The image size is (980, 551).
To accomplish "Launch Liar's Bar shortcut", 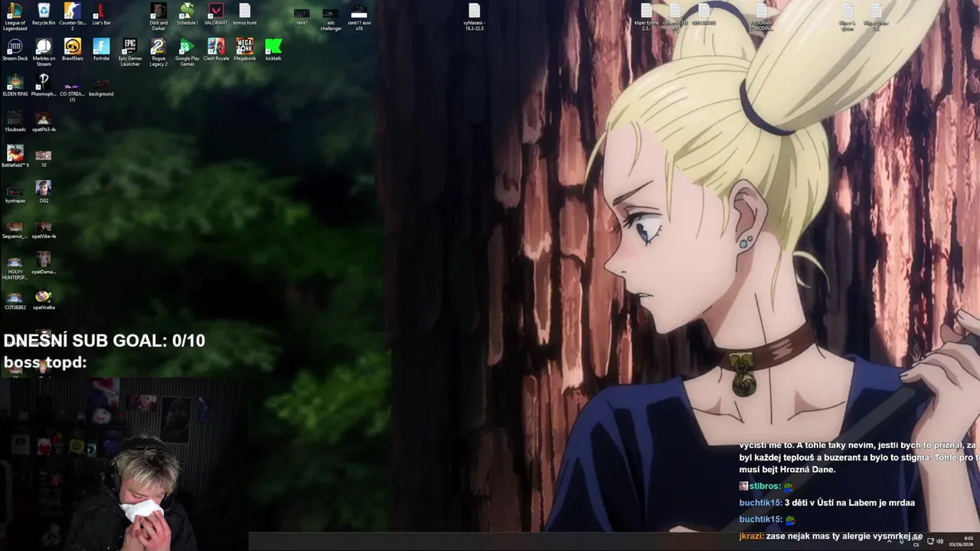I will click(x=101, y=15).
